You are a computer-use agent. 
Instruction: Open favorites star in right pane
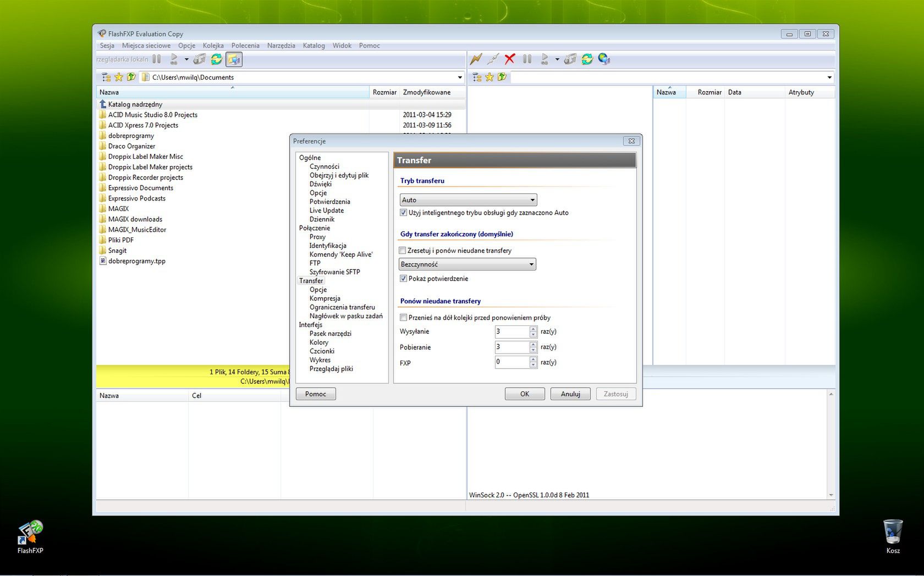pyautogui.click(x=489, y=77)
